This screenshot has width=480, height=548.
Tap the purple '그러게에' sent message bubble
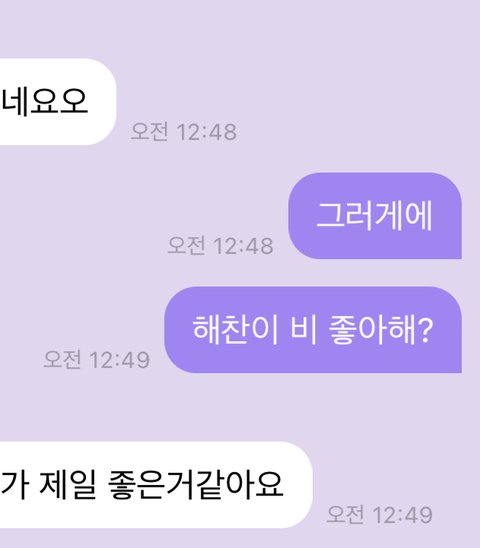pyautogui.click(x=375, y=216)
